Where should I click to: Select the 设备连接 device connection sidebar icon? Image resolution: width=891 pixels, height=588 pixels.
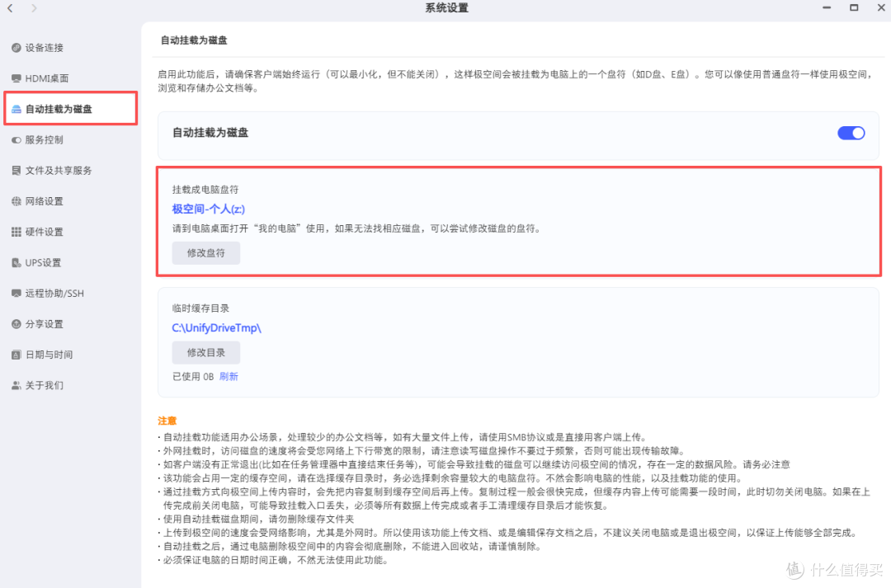click(15, 47)
